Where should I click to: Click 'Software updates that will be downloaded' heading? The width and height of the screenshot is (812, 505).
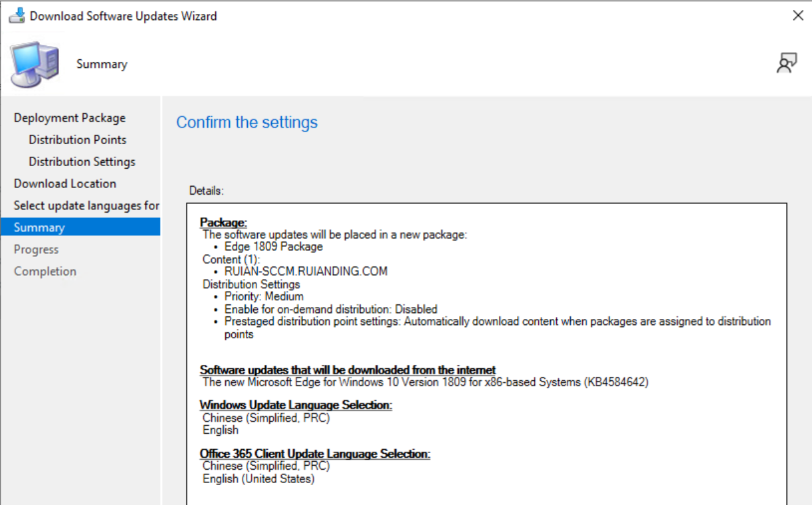(348, 370)
